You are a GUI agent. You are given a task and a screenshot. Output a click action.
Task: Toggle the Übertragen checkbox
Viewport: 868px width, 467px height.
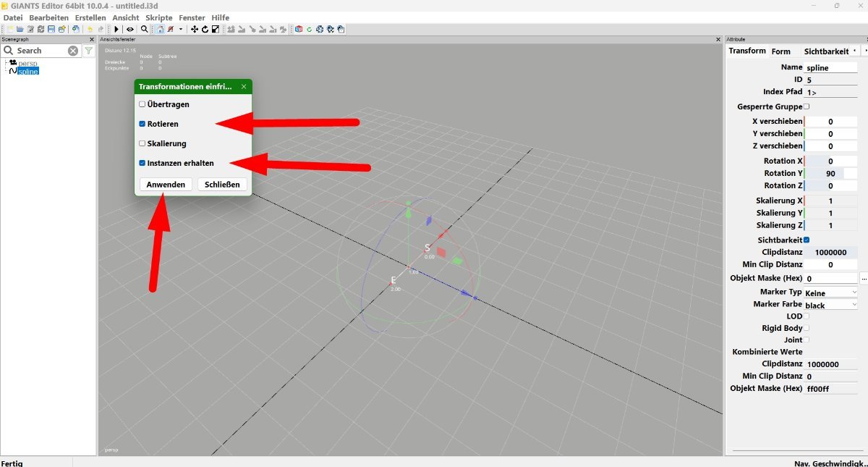(x=142, y=104)
